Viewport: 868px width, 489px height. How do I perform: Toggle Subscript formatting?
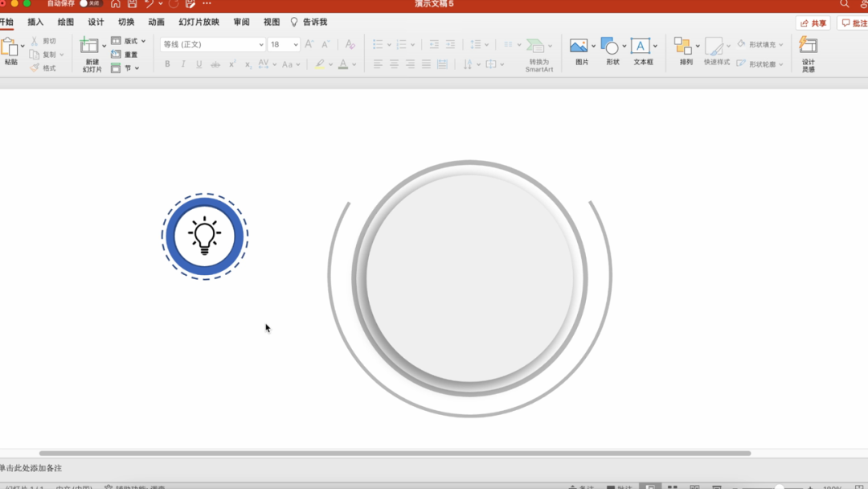click(x=248, y=65)
